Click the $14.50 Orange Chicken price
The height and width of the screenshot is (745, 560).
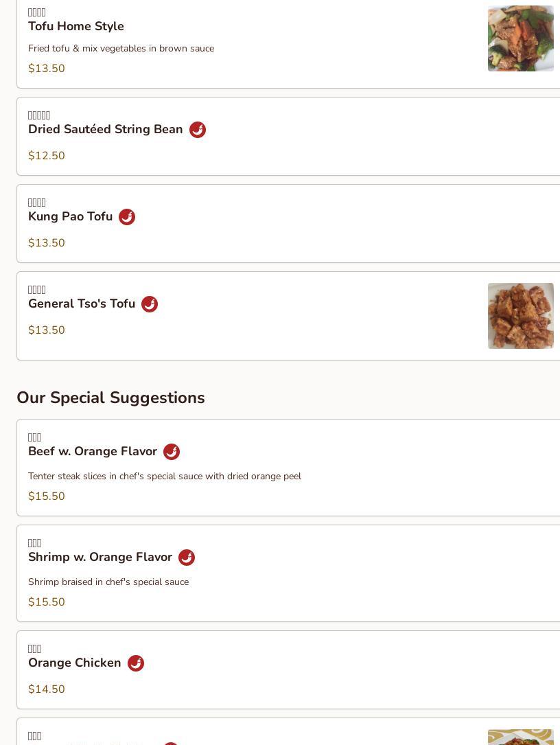coord(47,689)
